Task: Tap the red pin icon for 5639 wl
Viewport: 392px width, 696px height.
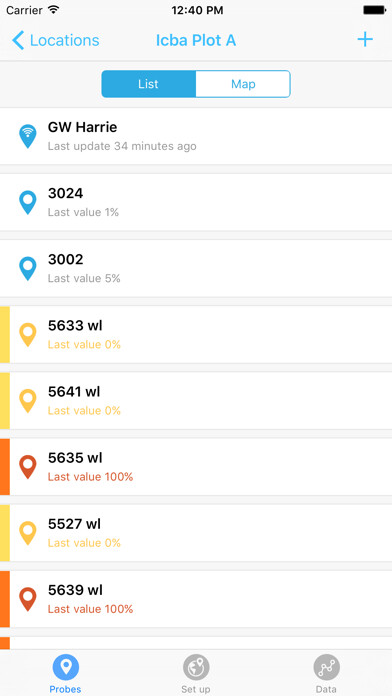Action: pyautogui.click(x=28, y=599)
